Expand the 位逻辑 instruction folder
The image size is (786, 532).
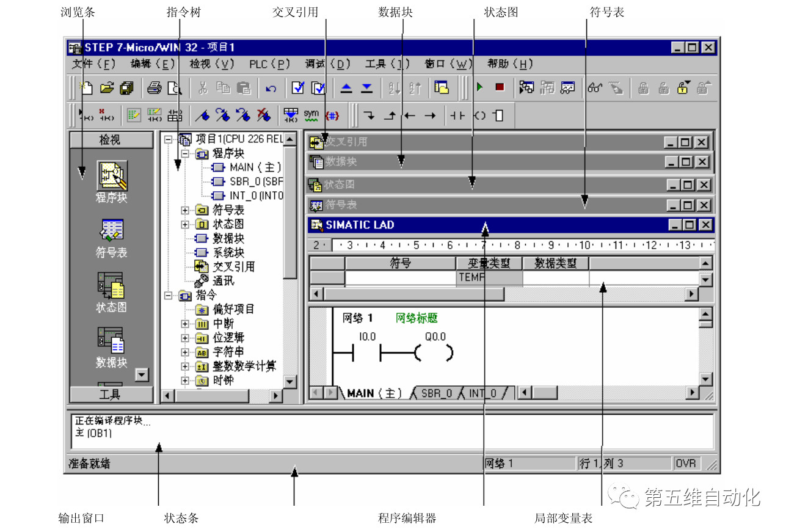[185, 338]
